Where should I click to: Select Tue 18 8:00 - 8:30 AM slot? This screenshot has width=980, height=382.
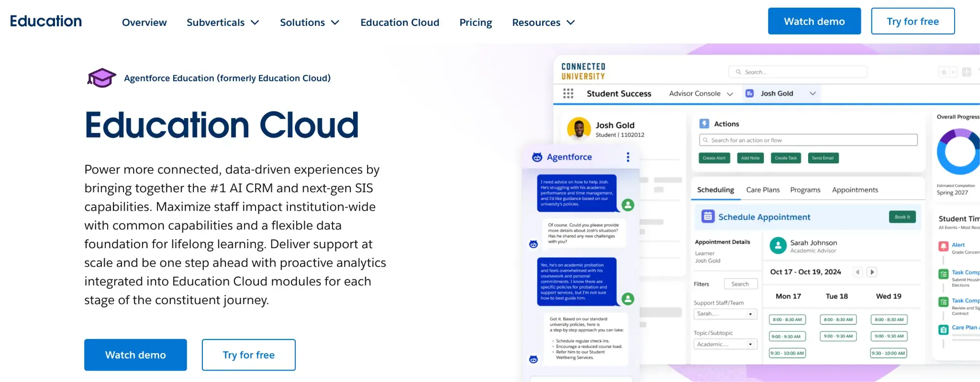[838, 320]
